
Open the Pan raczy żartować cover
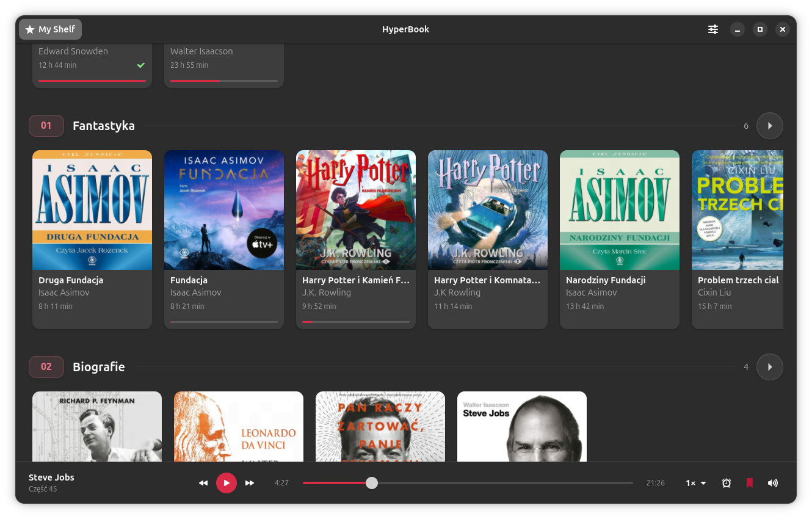(380, 427)
